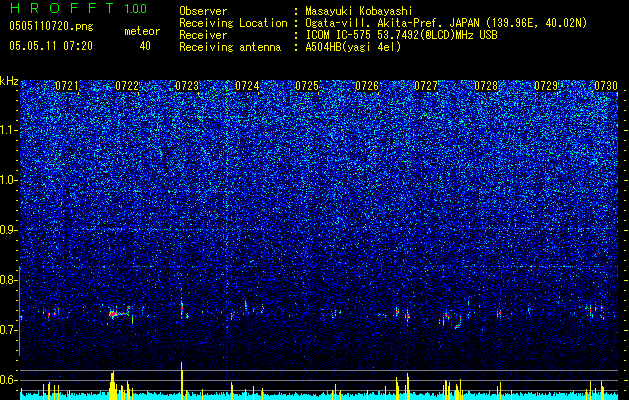Click the HROFFT 1.0.0 title text
This screenshot has height=400, width=629.
(x=78, y=8)
